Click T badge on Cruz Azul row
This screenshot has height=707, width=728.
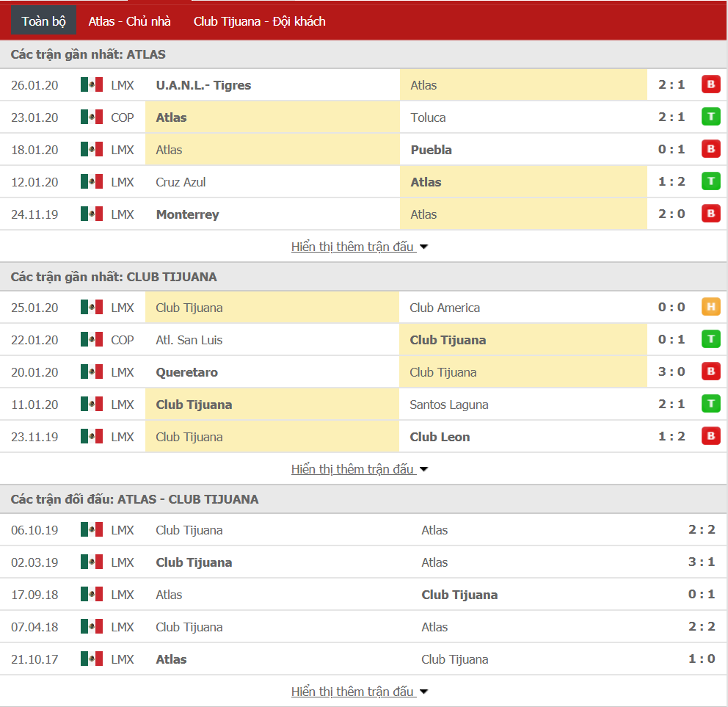(x=711, y=181)
